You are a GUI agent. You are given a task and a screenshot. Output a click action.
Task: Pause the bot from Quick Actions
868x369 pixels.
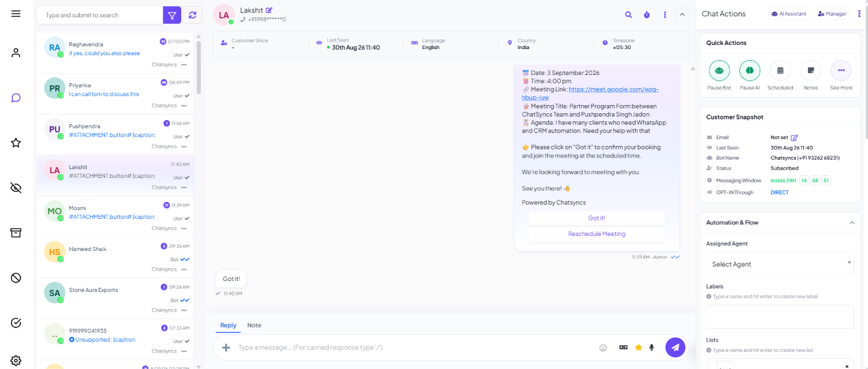tap(719, 71)
